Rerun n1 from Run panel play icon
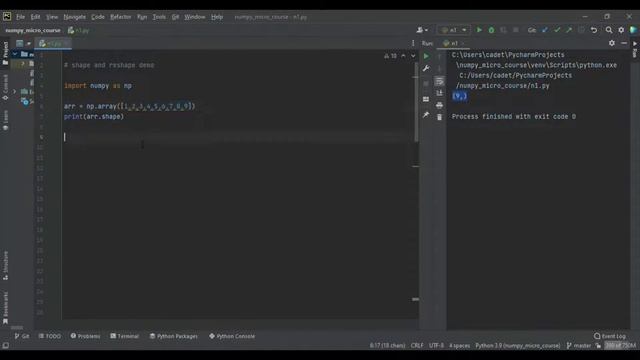The height and width of the screenshot is (360, 640). tap(426, 56)
